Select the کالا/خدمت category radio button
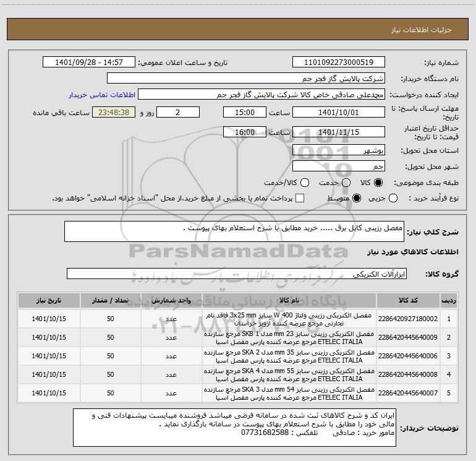This screenshot has height=461, width=476. pos(305,183)
